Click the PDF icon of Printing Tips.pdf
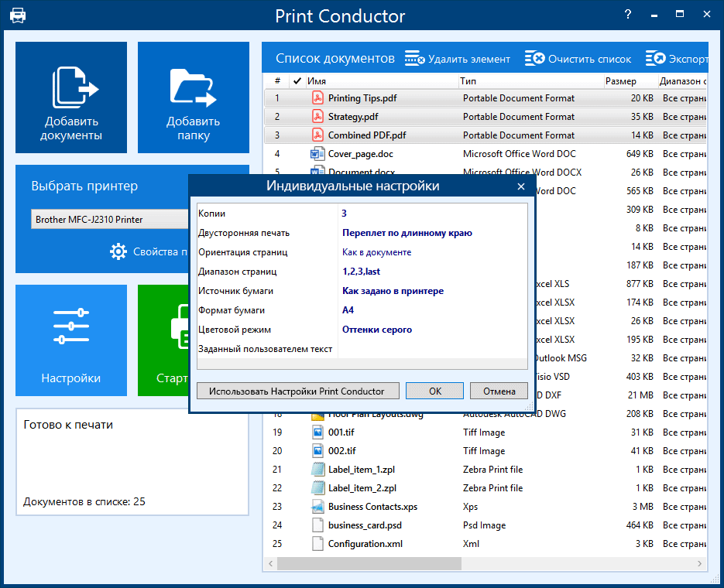Image resolution: width=724 pixels, height=588 pixels. click(317, 97)
